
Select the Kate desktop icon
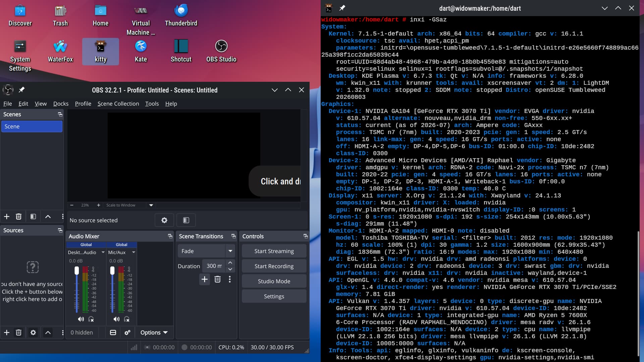[x=141, y=51]
